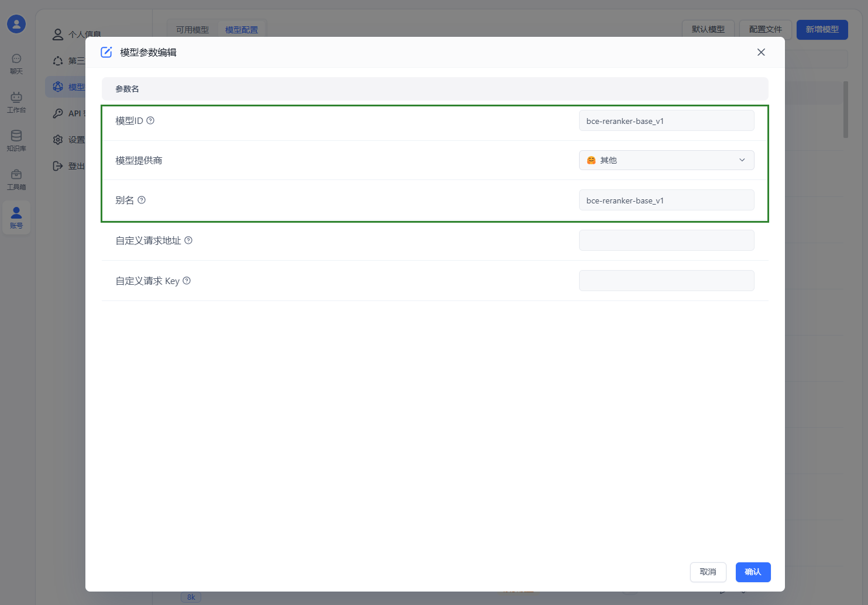Screen dimensions: 868x605
Task: Click the 模型 icon in the account menu
Action: click(x=58, y=87)
